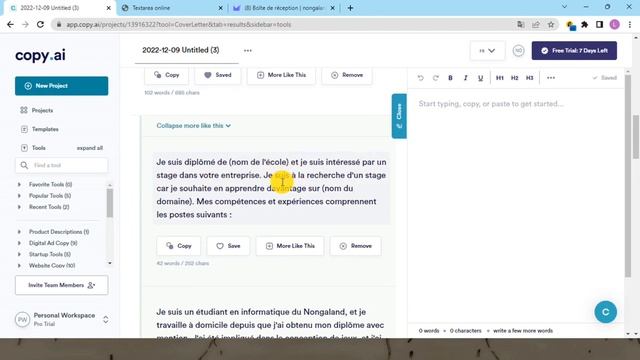Screen dimensions: 640x360
Task: Click the expand all link
Action: click(90, 148)
